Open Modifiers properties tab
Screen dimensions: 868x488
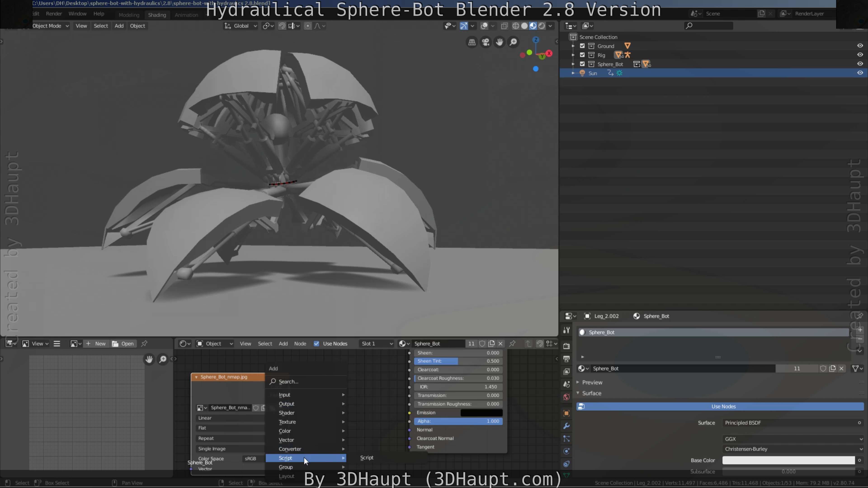click(x=566, y=426)
